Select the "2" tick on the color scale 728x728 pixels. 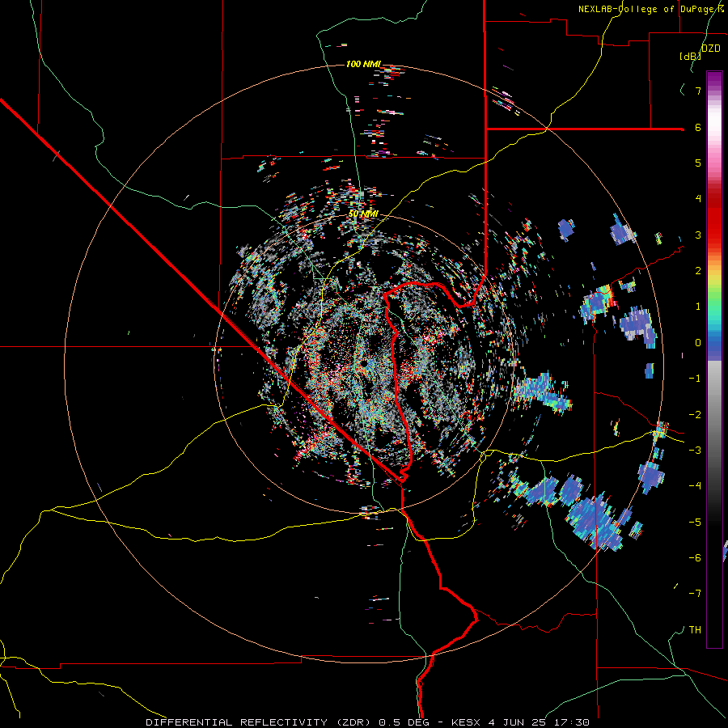(x=698, y=271)
